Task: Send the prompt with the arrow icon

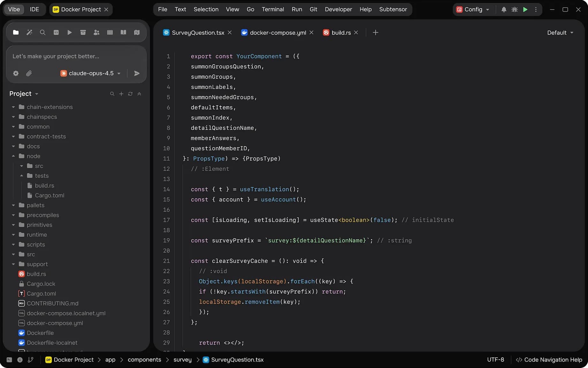Action: tap(137, 73)
